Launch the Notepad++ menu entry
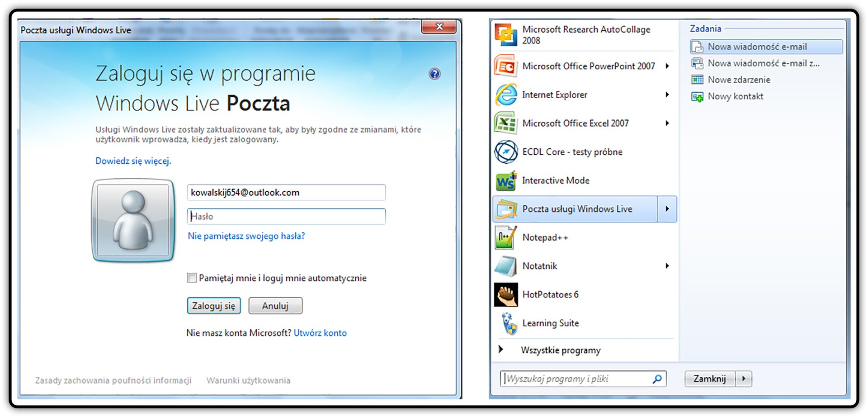This screenshot has width=868, height=417. click(584, 237)
